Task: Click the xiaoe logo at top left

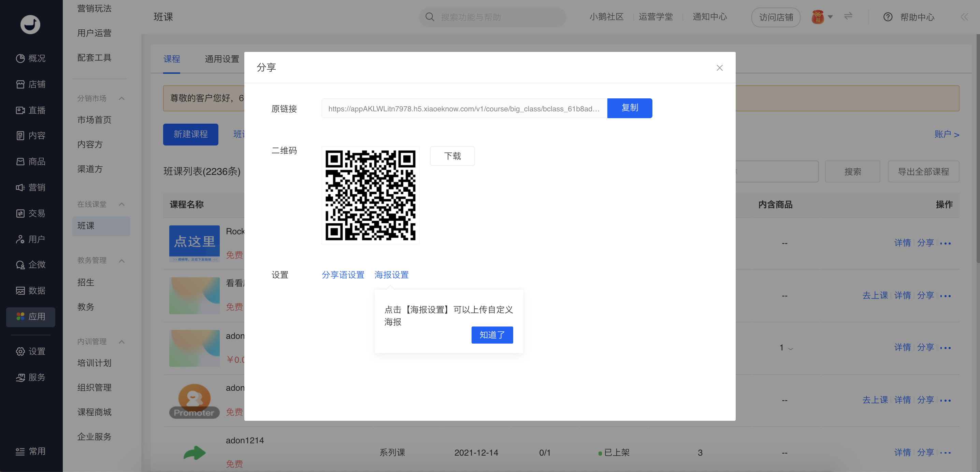Action: click(x=30, y=25)
